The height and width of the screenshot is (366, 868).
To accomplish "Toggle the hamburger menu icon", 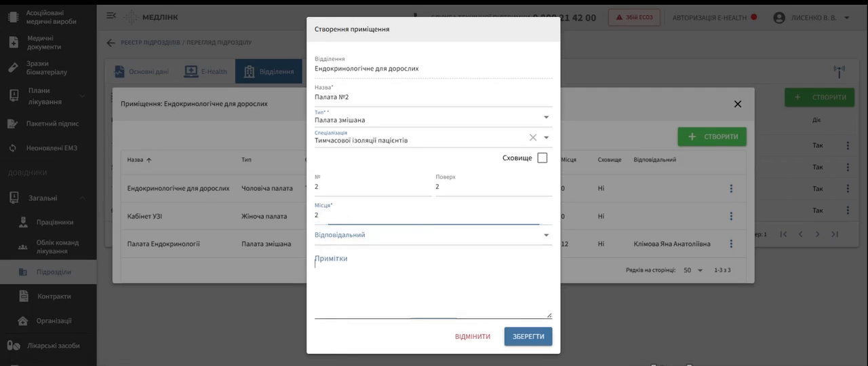I will point(111,15).
